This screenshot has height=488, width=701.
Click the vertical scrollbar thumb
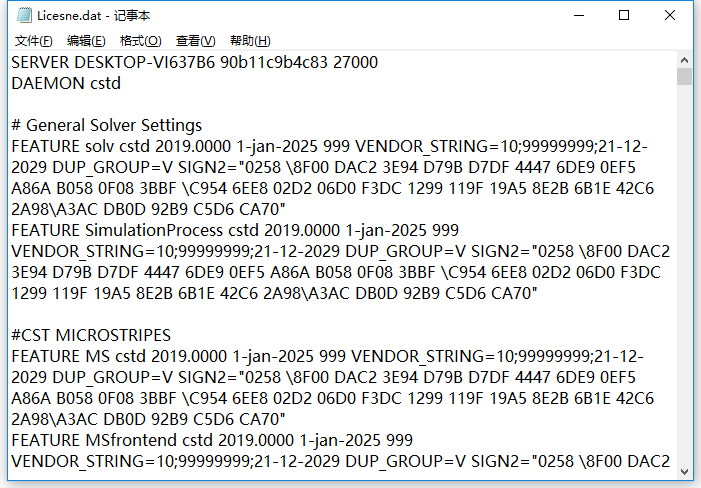(x=684, y=76)
